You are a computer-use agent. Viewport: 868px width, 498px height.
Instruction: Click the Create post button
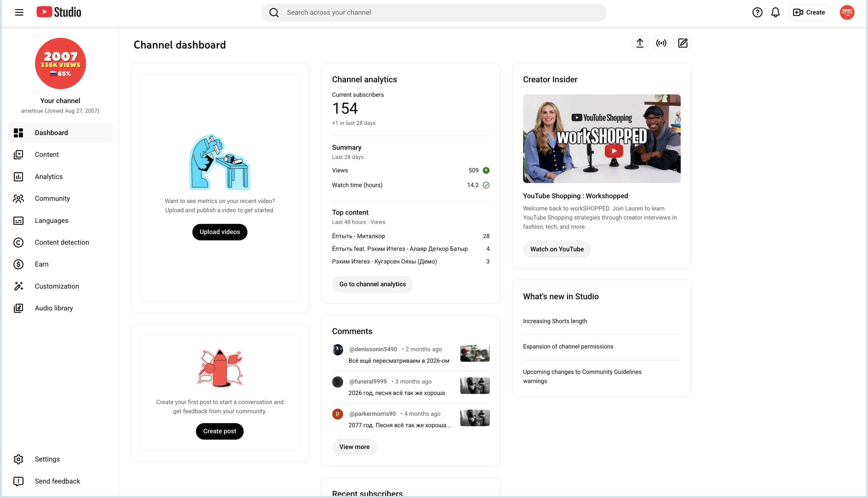click(x=220, y=431)
